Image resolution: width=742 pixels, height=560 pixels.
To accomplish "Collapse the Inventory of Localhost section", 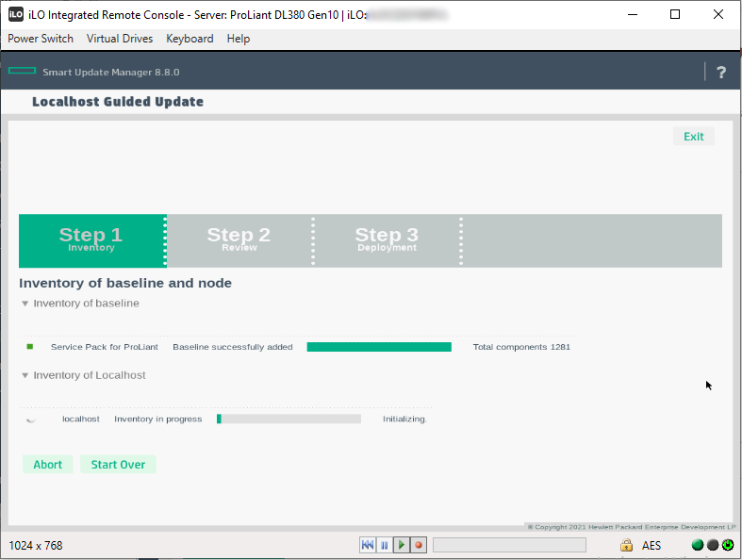I will (25, 375).
